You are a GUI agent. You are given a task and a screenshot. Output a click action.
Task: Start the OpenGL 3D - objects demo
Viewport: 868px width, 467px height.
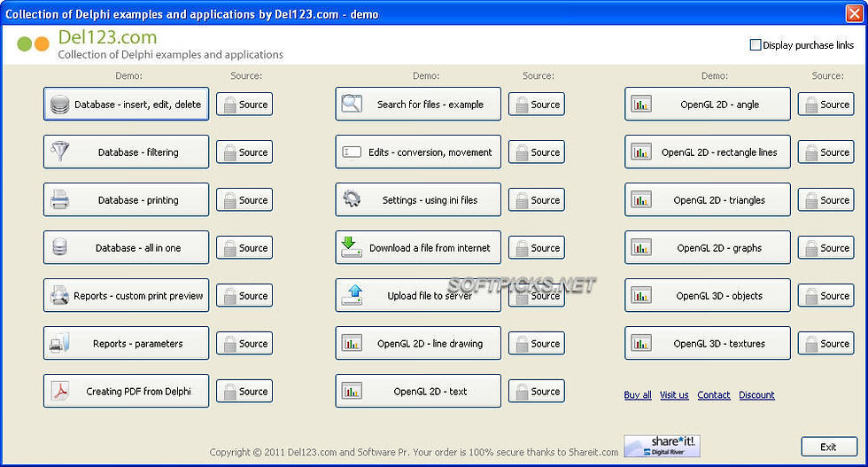pos(708,295)
